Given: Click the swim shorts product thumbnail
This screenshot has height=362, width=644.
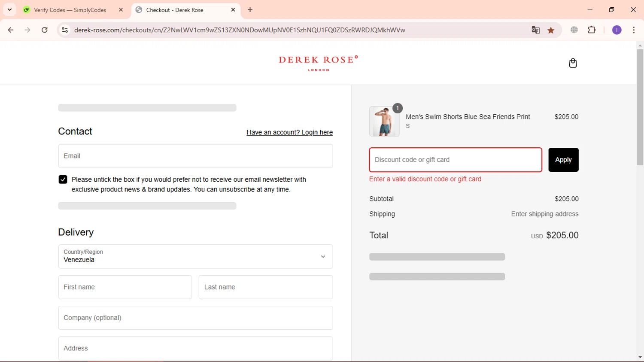Looking at the screenshot, I should pos(384,122).
